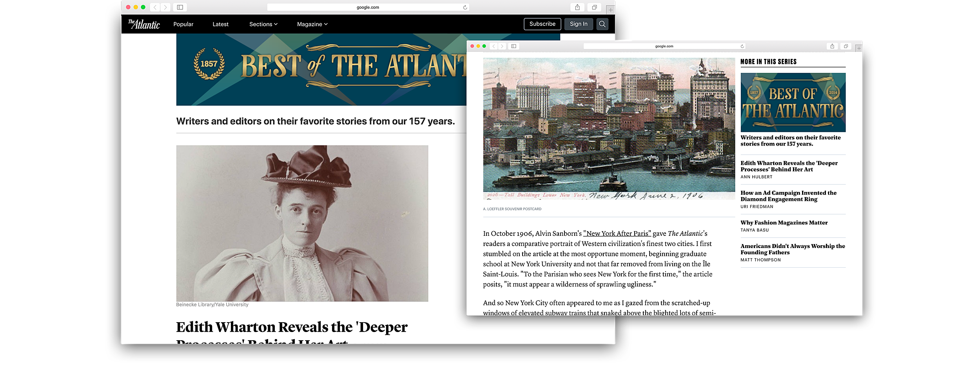
Task: Share the page via the share icon
Action: pyautogui.click(x=576, y=7)
